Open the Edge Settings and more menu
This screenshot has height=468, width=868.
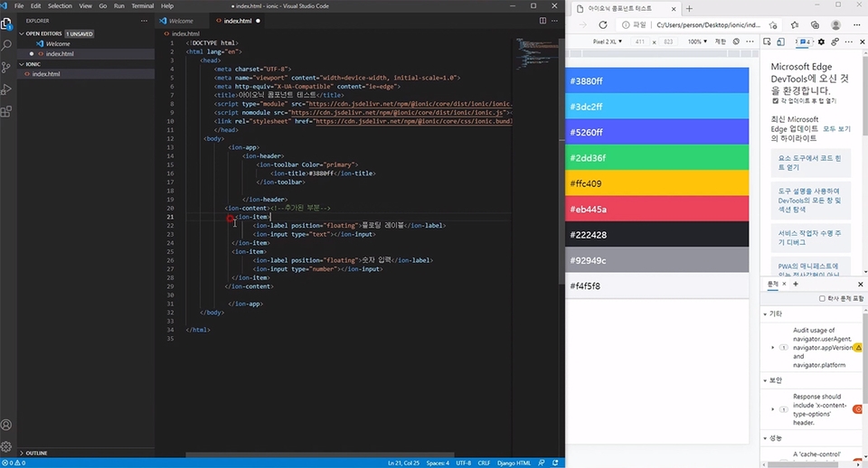pos(857,25)
